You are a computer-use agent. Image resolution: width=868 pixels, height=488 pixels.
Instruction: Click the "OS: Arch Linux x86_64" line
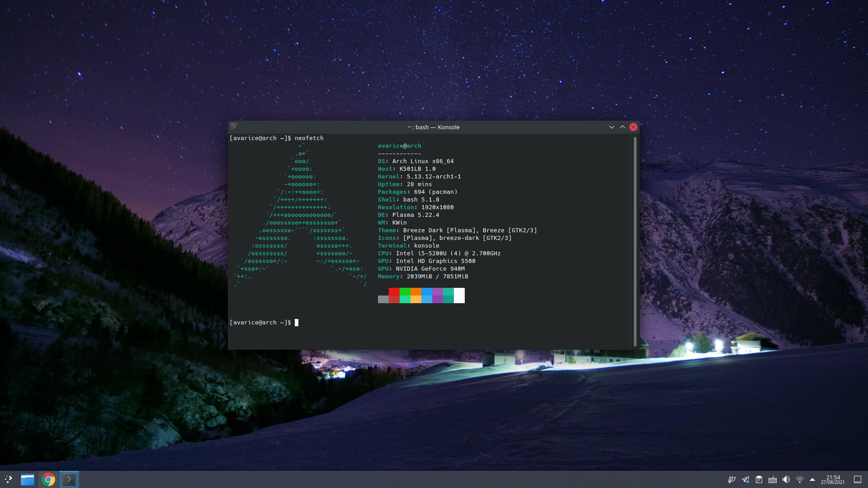[x=416, y=161]
